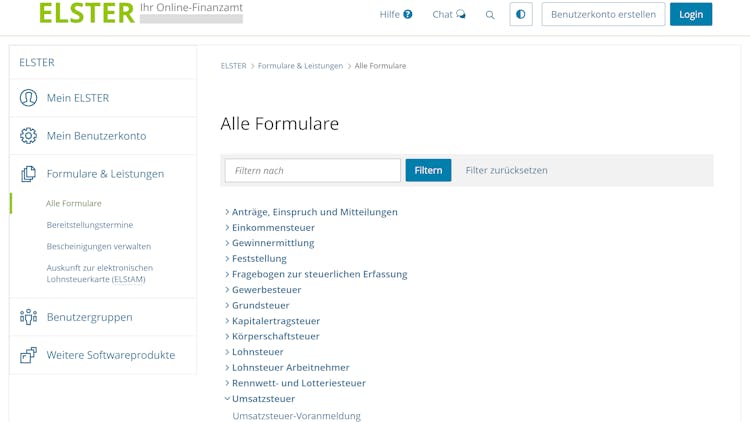Click the Alle Formulare breadcrumb
The image size is (750, 422).
[x=380, y=66]
